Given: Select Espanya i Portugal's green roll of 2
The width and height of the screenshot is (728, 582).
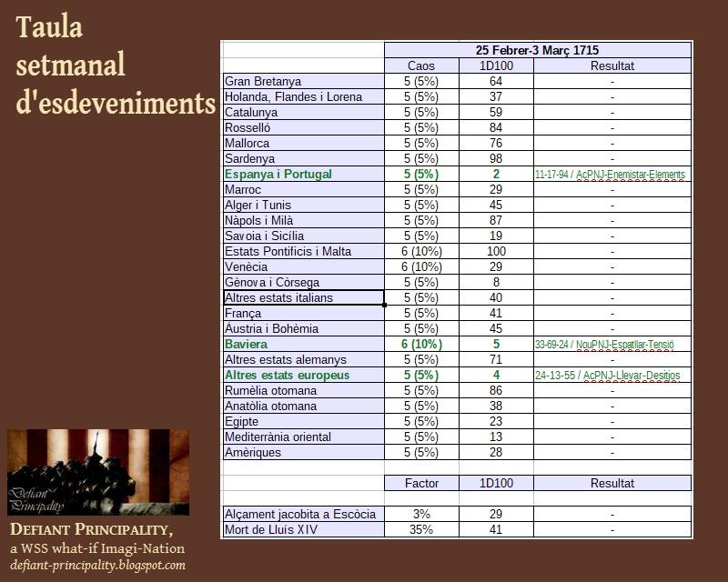Looking at the screenshot, I should [x=496, y=174].
